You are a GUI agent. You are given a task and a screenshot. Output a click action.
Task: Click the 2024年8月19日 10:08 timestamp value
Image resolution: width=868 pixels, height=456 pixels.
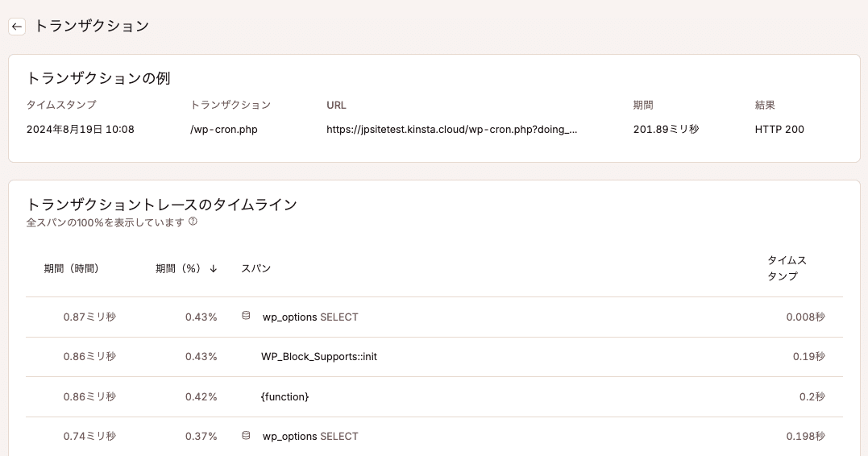81,129
